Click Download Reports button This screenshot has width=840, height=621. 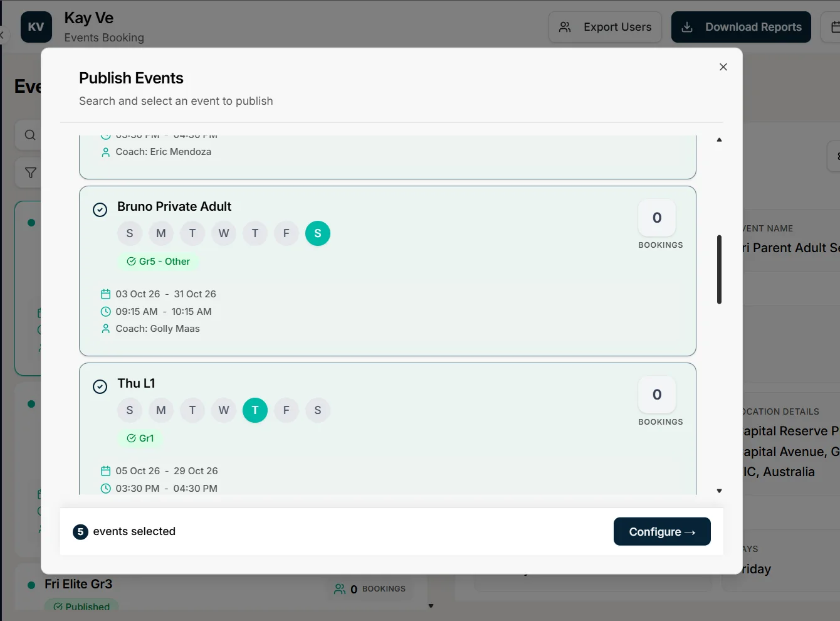click(x=741, y=27)
